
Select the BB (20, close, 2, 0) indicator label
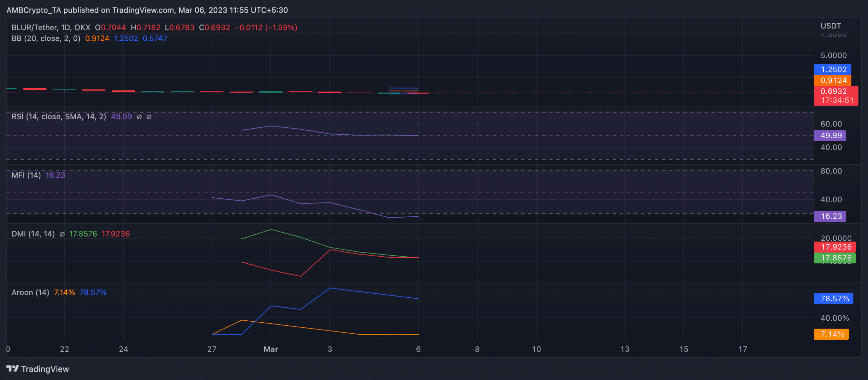tap(45, 38)
